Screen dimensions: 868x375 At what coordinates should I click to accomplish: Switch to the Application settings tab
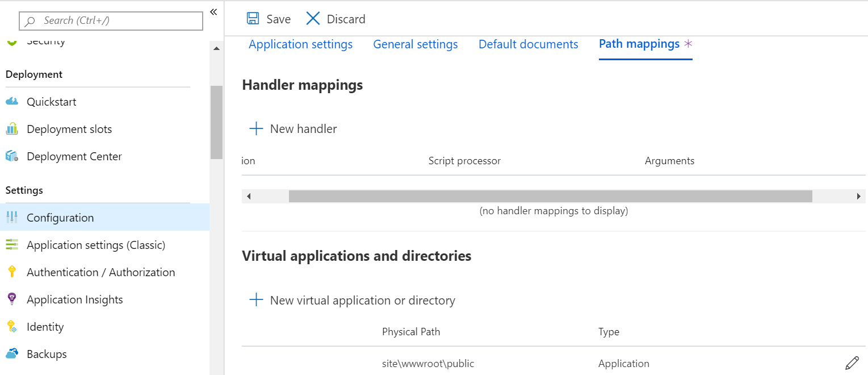coord(300,44)
